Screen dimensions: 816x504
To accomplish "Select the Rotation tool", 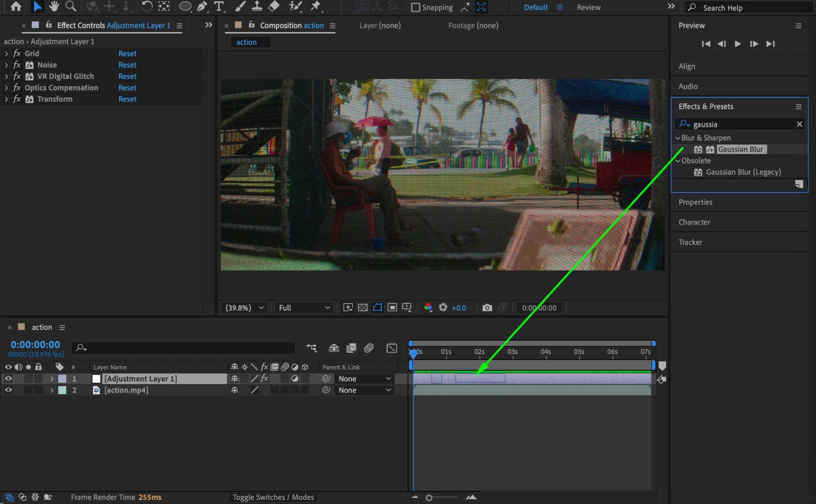I will pyautogui.click(x=147, y=7).
